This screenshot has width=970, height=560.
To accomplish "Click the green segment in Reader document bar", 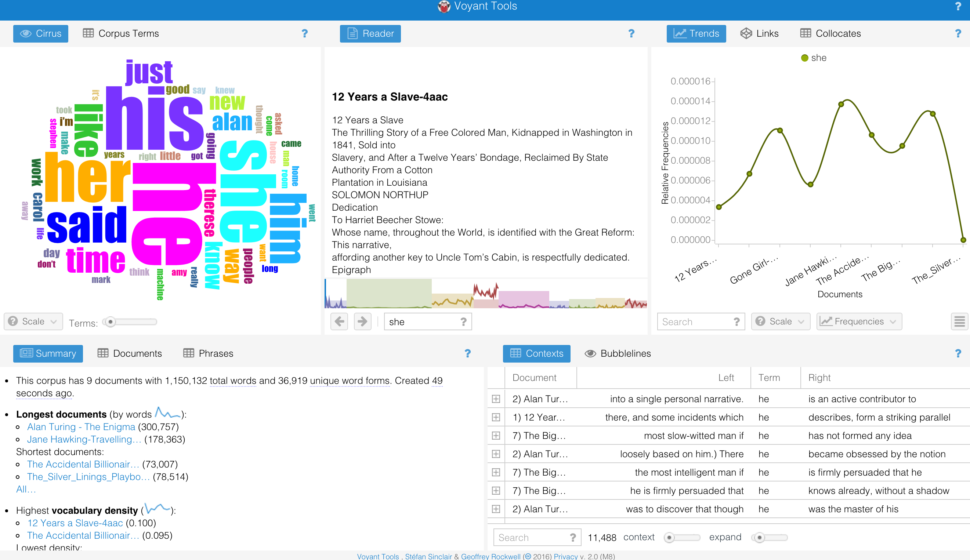I will 388,294.
